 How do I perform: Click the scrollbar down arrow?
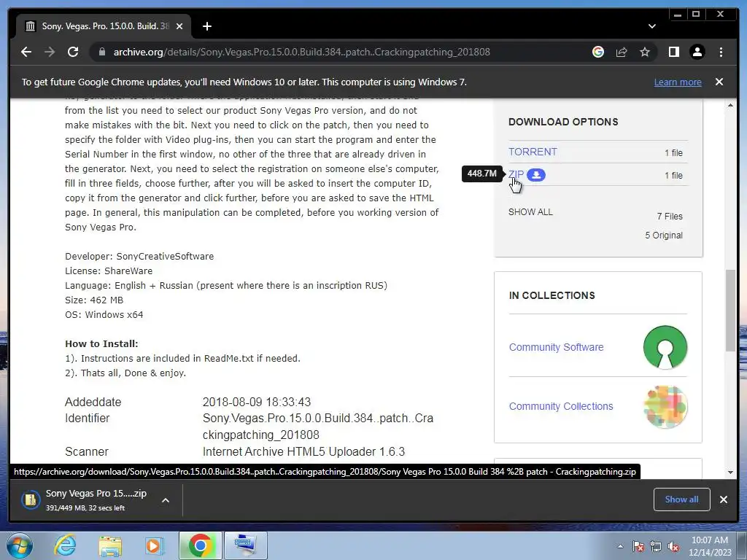(730, 472)
